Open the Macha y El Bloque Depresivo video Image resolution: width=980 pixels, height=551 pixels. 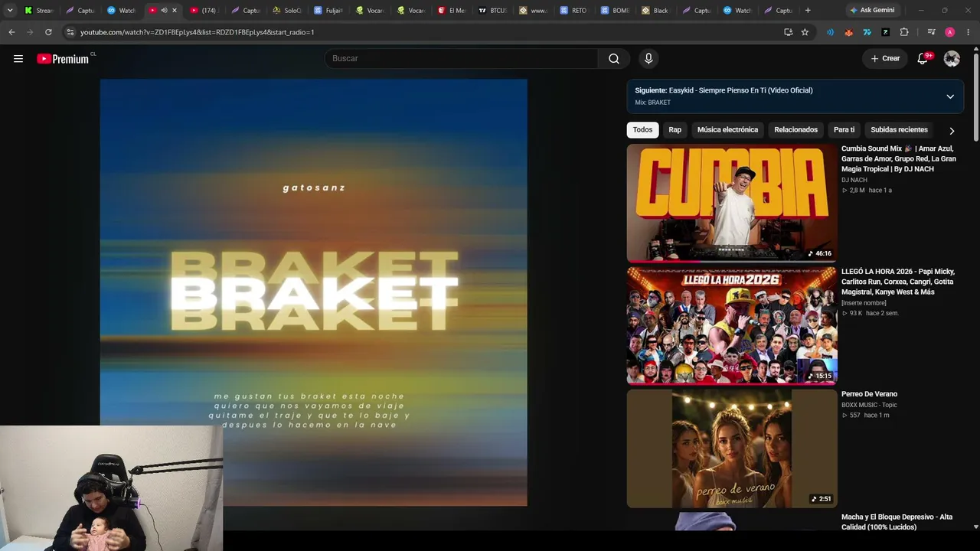pyautogui.click(x=897, y=522)
